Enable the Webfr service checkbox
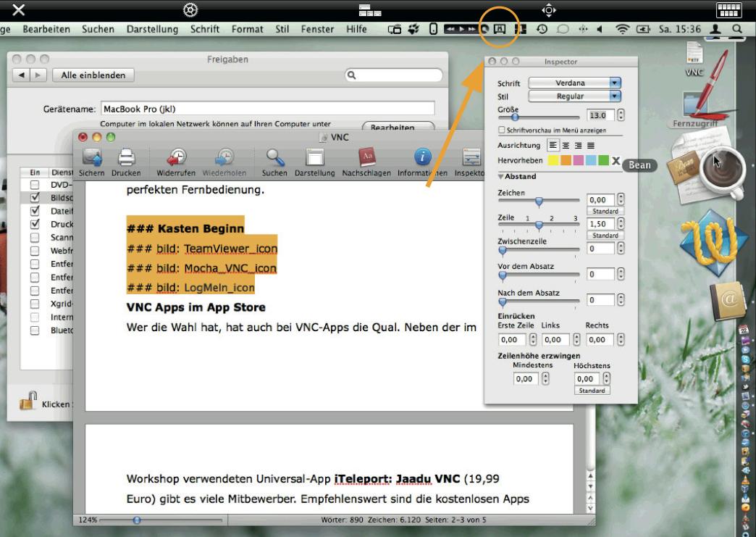Image resolution: width=756 pixels, height=537 pixels. (35, 251)
